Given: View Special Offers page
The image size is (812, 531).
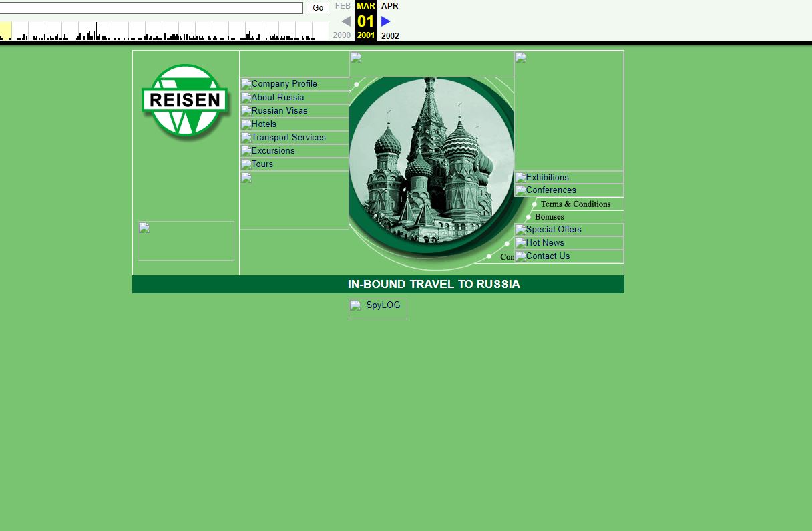Looking at the screenshot, I should click(553, 230).
